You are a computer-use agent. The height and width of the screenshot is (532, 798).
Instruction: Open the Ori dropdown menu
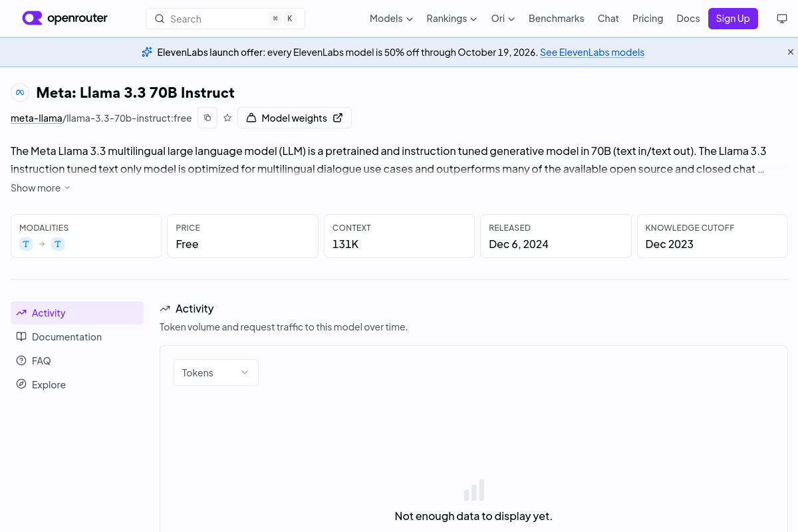[x=503, y=19]
